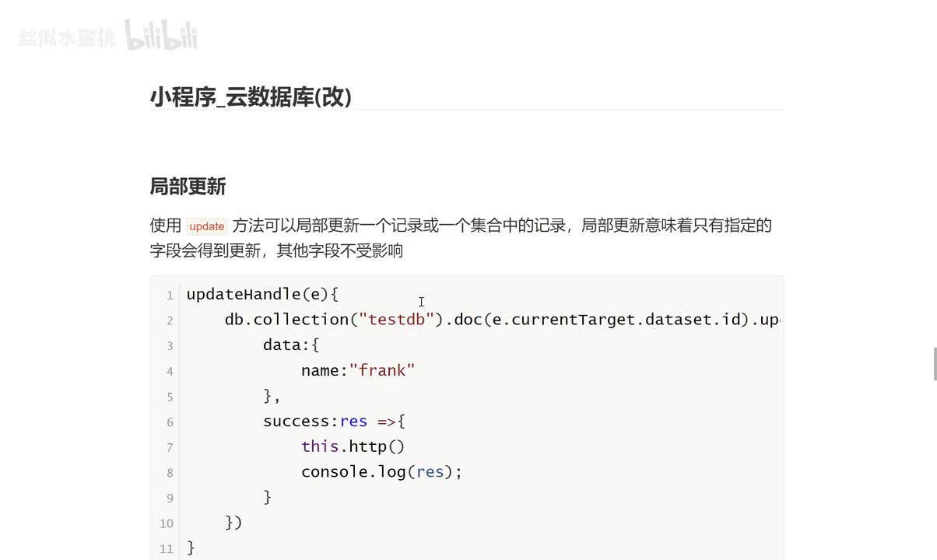Click the 小程序_云数据库(改) page title
Image resolution: width=937 pixels, height=560 pixels.
coord(251,97)
